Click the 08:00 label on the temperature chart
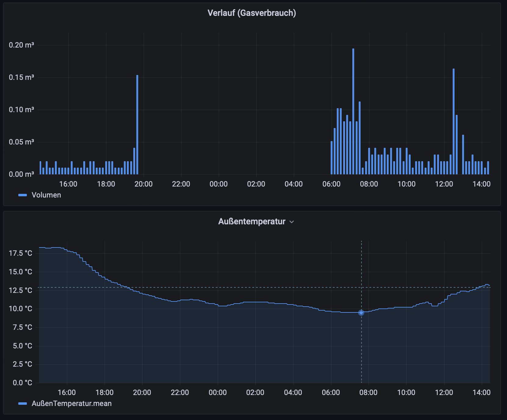This screenshot has width=507, height=420. tap(369, 393)
